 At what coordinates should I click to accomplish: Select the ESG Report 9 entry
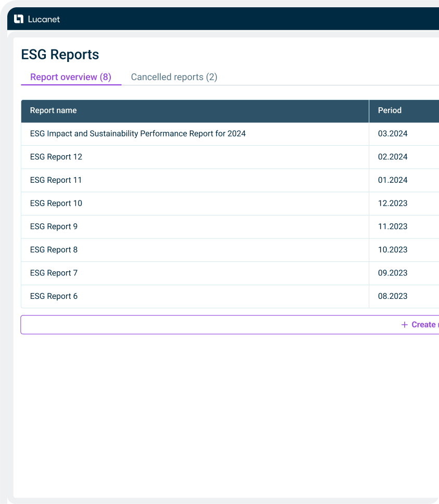[54, 226]
